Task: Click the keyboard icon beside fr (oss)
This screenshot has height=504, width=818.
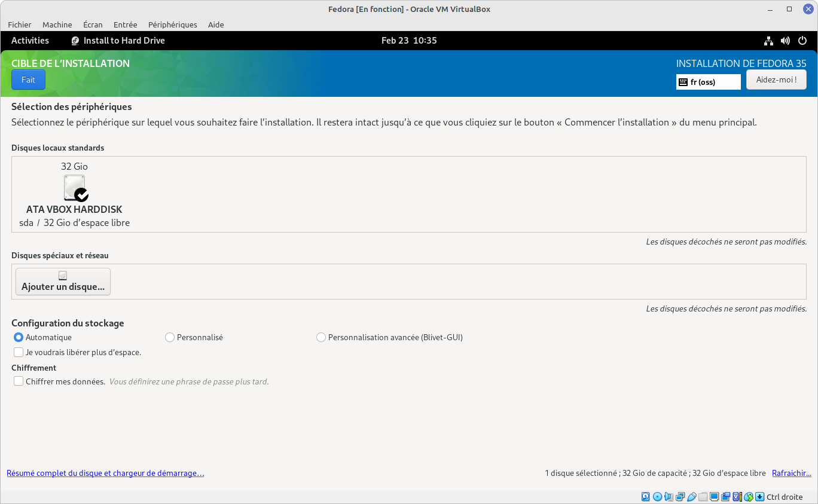Action: pos(683,82)
